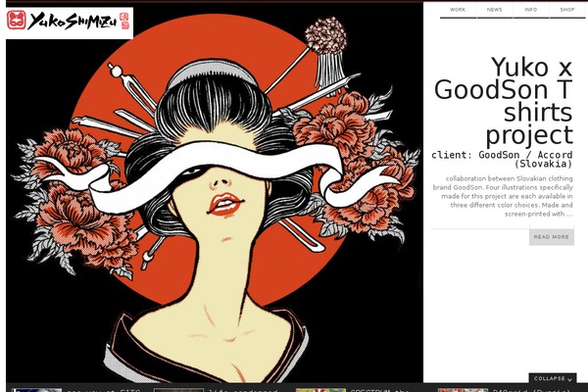
Task: Open the WORK menu item
Action: 458,10
